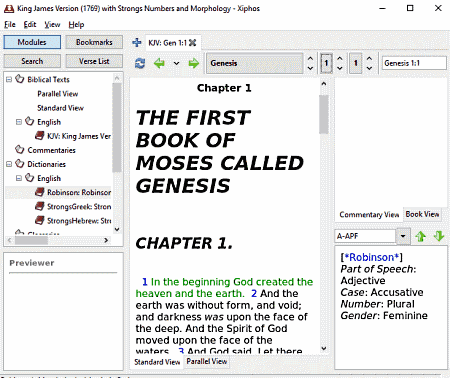Open the navigation history dropdown arrow
Viewport: 450px width, 378px height.
(x=176, y=63)
